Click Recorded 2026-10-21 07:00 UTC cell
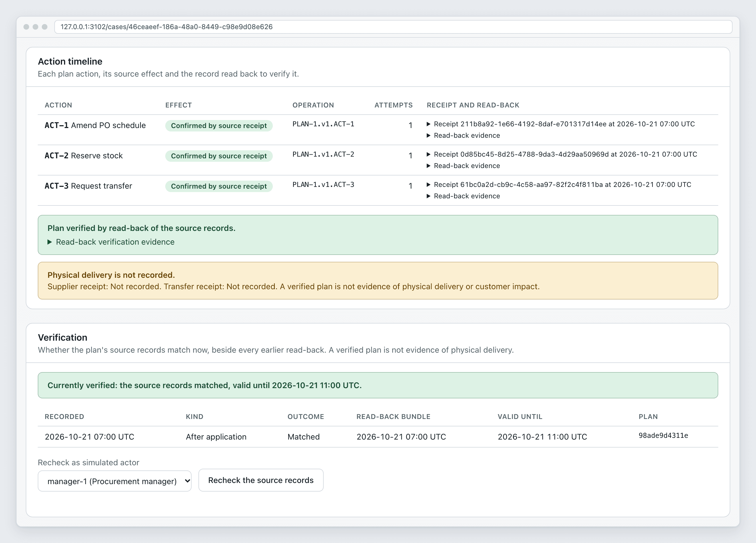 coord(89,437)
